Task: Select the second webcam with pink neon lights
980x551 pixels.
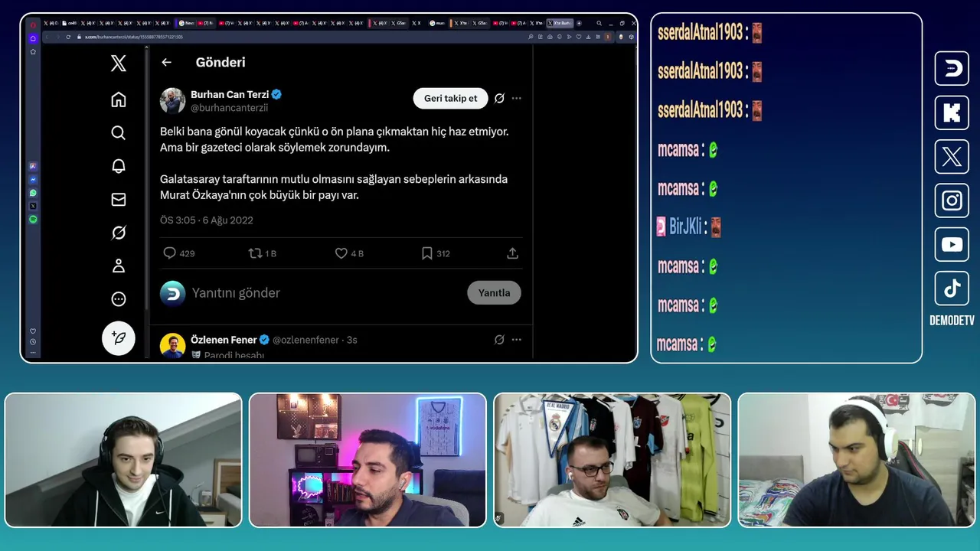Action: click(x=367, y=460)
